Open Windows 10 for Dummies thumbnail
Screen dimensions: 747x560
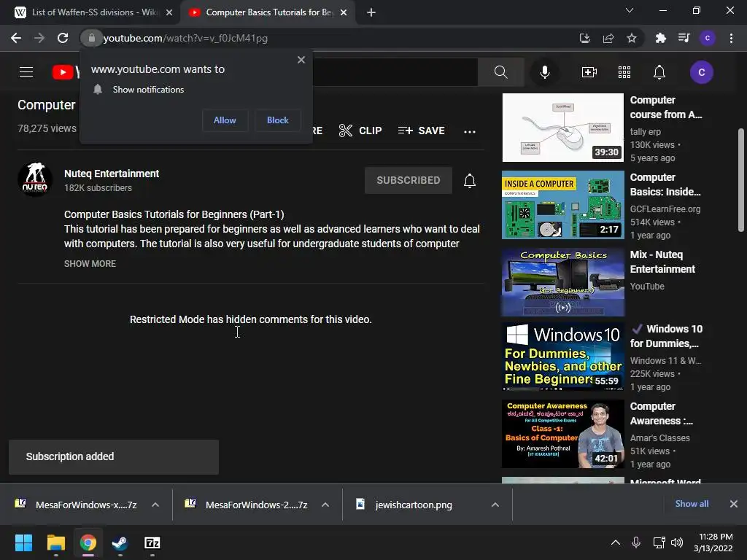coord(562,357)
